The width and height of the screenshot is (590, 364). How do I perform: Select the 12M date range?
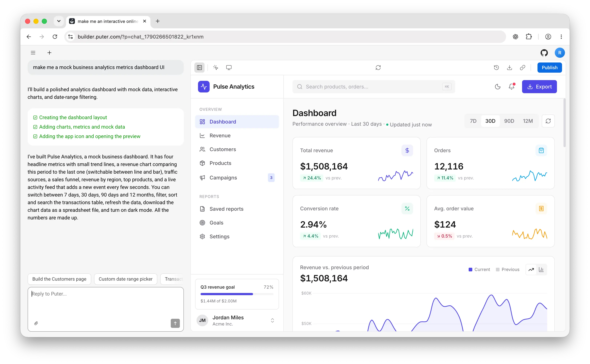[528, 121]
